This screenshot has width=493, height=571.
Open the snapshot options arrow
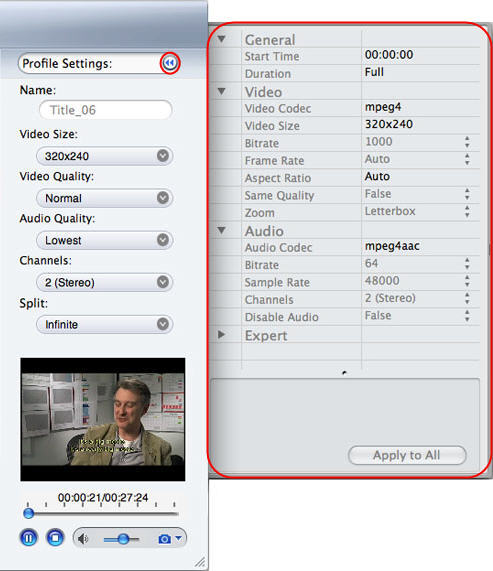(x=178, y=537)
